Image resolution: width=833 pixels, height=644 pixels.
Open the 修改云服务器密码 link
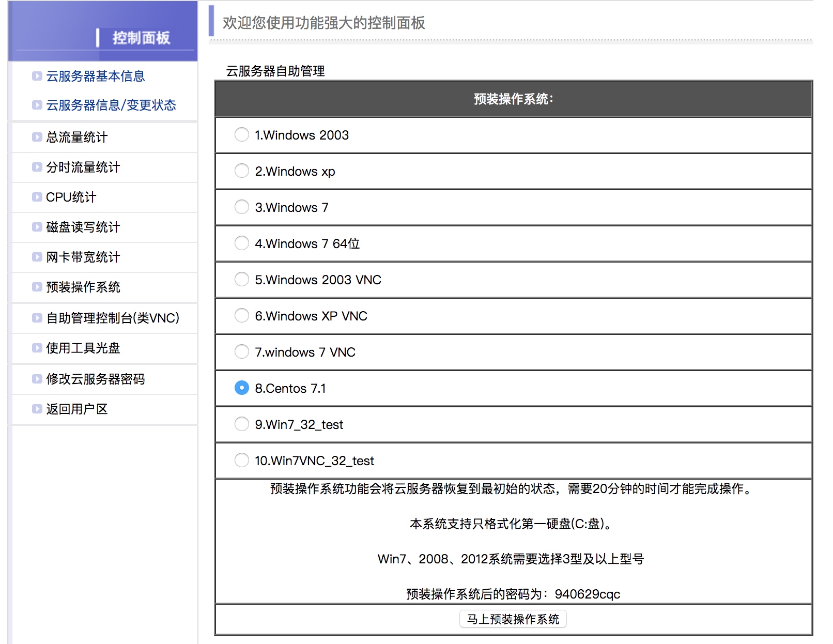pos(96,379)
